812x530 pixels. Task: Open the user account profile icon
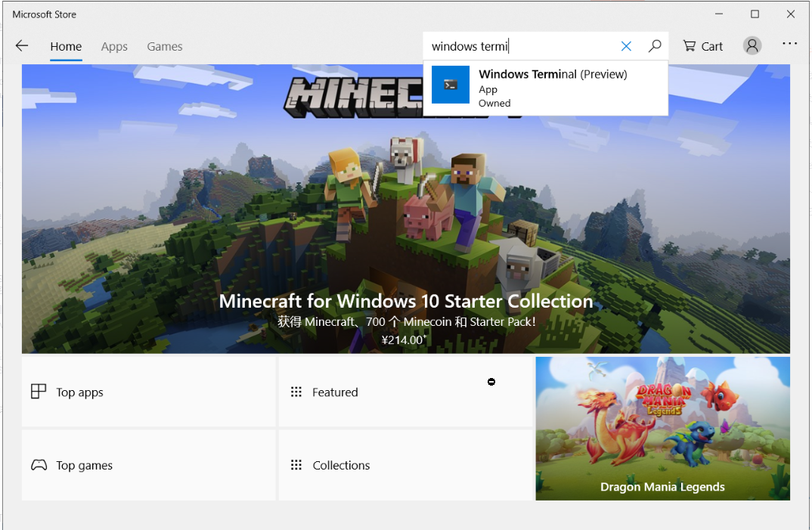(x=752, y=46)
